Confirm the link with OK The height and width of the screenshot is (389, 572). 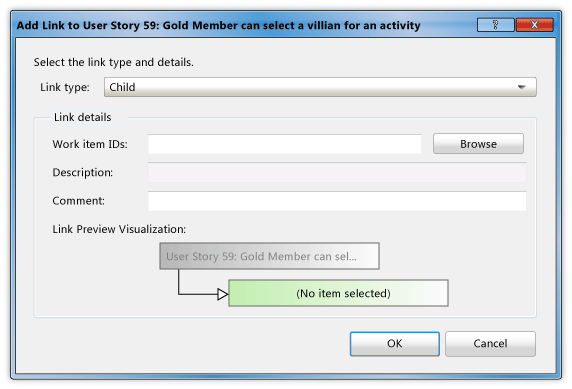coord(395,344)
